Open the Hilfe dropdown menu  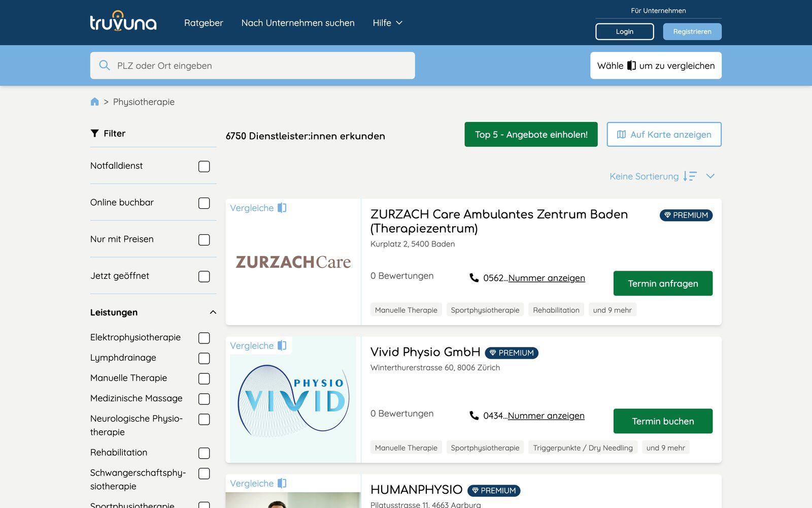(387, 23)
